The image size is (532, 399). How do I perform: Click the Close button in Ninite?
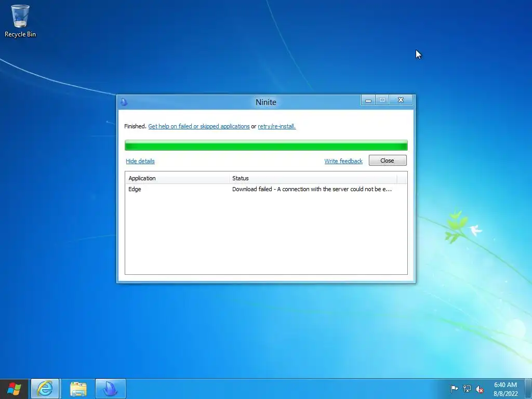pyautogui.click(x=388, y=161)
